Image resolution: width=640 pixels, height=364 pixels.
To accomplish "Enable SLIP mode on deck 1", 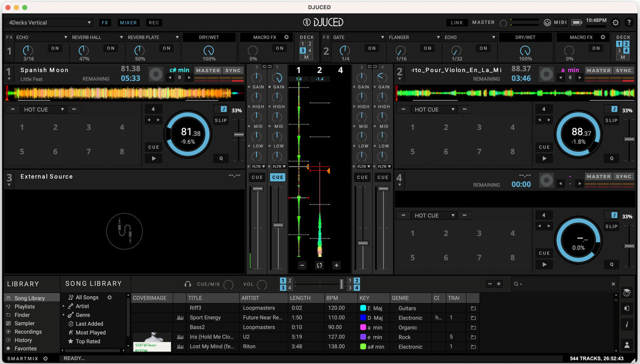I will click(220, 120).
